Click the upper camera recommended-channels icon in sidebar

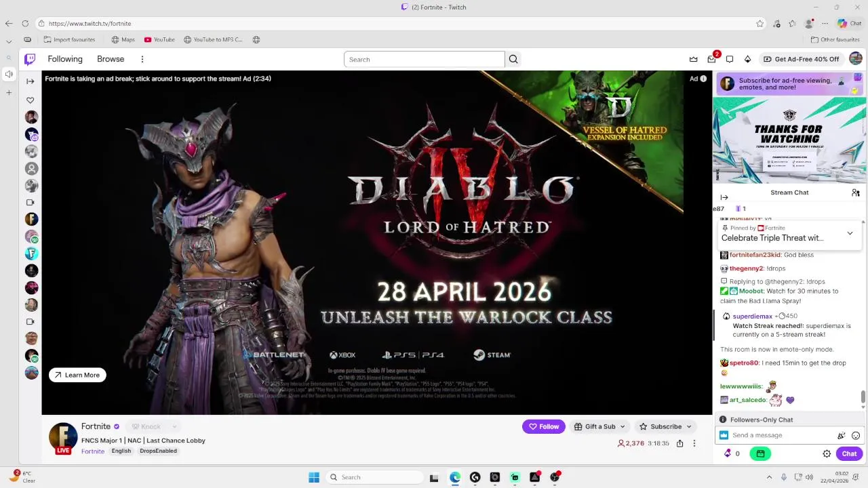30,203
